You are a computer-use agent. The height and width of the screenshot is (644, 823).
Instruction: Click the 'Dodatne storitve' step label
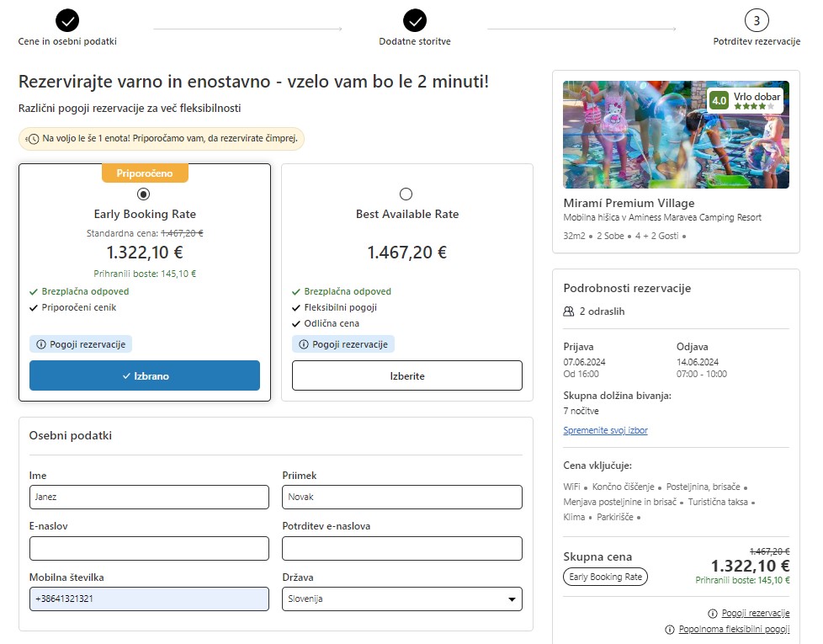(x=415, y=41)
